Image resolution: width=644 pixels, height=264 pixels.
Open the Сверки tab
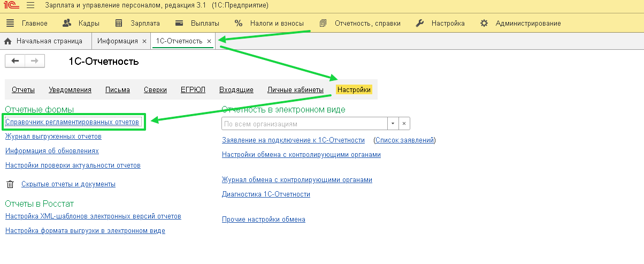(x=155, y=90)
